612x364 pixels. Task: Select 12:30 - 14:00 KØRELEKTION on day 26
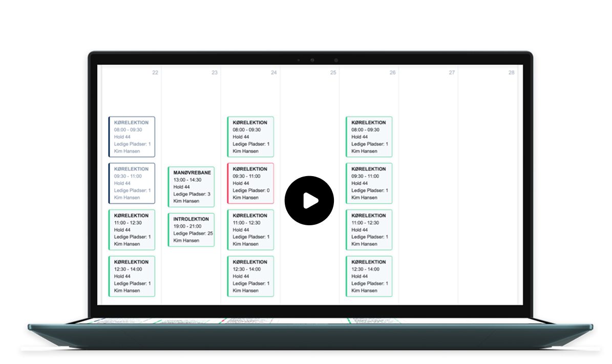pos(369,276)
